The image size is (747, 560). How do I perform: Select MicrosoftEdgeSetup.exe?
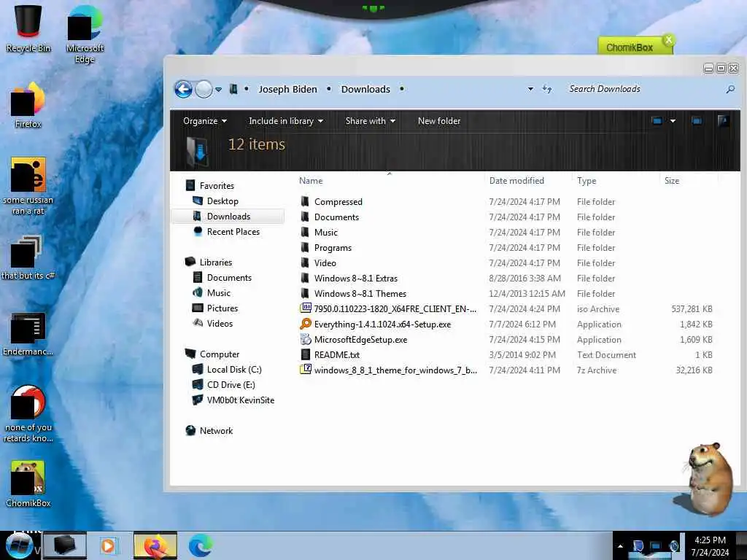tap(360, 340)
